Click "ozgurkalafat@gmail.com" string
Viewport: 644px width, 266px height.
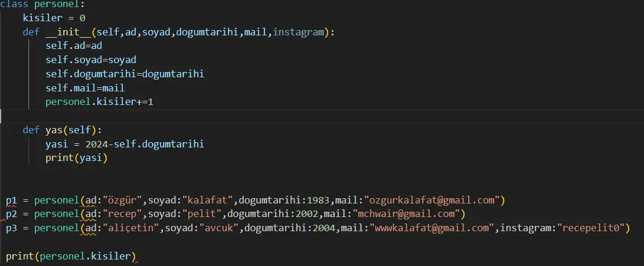point(431,201)
